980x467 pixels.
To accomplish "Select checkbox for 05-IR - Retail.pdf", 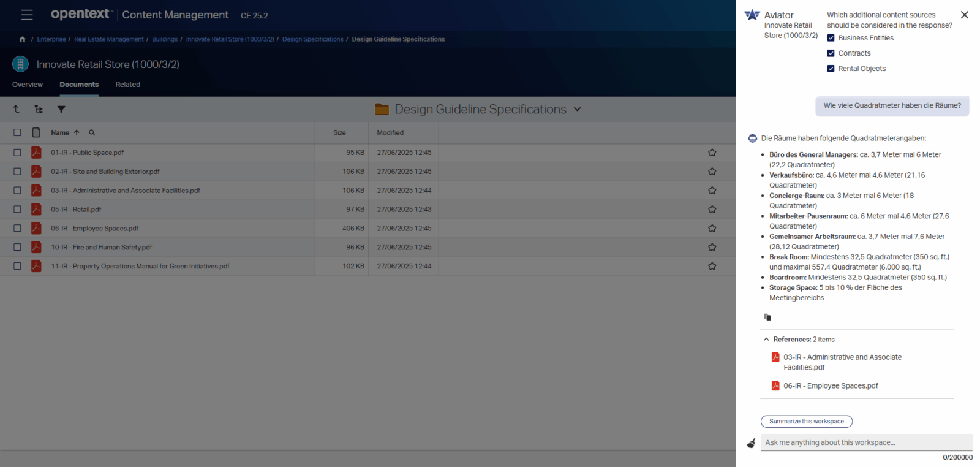I will pyautogui.click(x=17, y=210).
